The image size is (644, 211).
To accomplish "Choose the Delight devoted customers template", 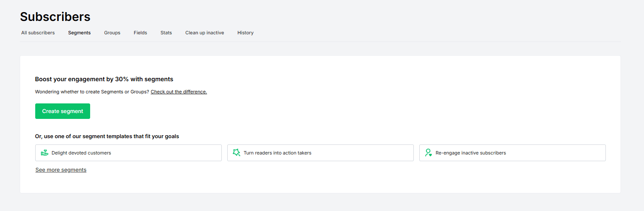I will tap(128, 153).
